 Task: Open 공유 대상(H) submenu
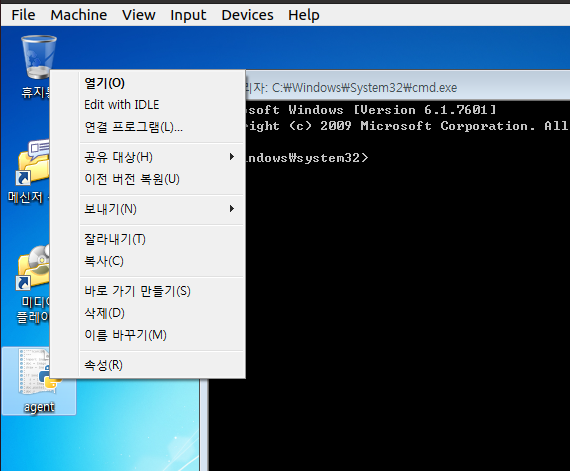tap(162, 157)
